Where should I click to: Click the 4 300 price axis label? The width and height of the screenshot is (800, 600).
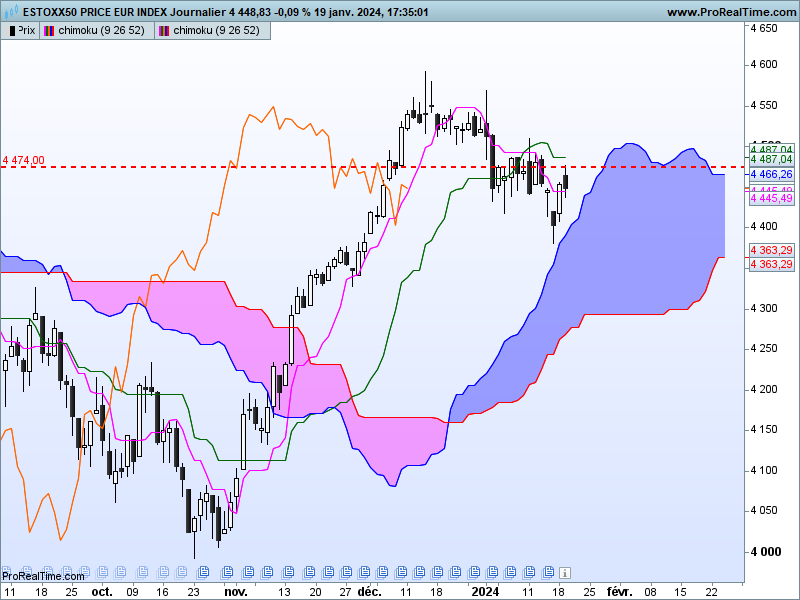click(764, 308)
